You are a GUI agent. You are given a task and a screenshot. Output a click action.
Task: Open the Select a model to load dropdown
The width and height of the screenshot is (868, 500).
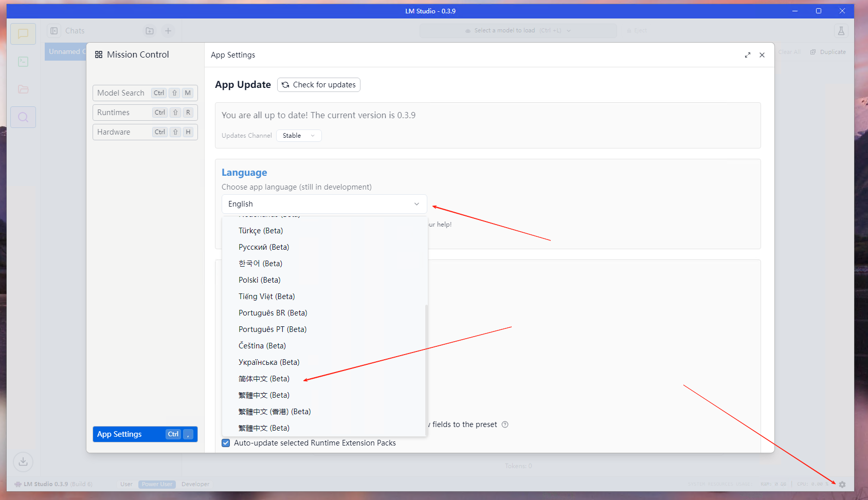pos(518,31)
